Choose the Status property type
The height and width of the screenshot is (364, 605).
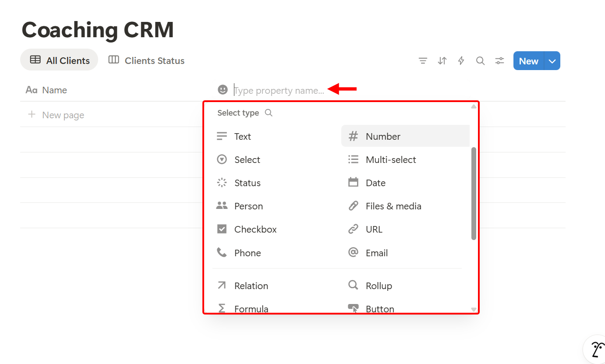click(x=248, y=183)
